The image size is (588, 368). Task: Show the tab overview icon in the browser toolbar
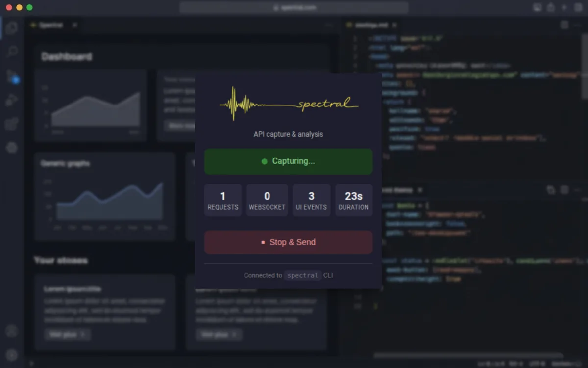[x=578, y=7]
